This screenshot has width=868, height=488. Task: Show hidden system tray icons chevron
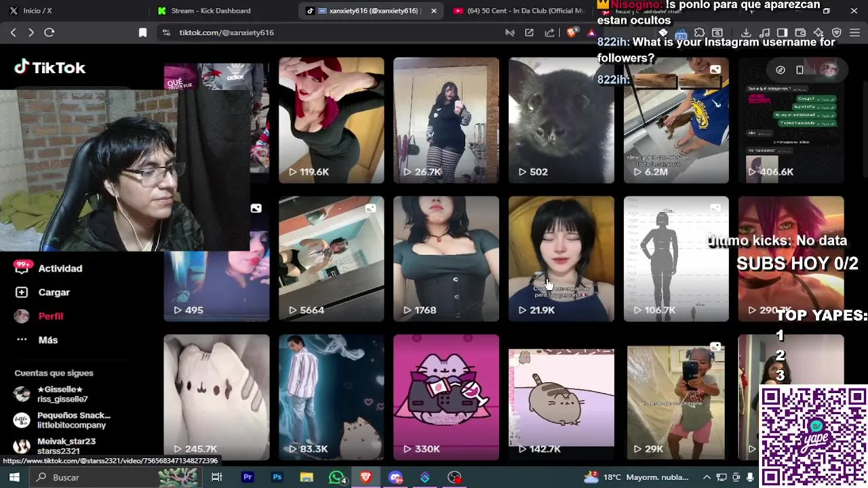point(707,477)
